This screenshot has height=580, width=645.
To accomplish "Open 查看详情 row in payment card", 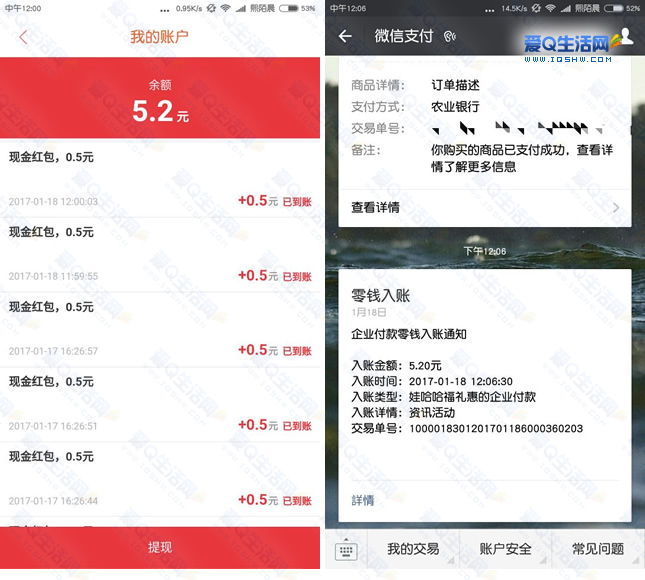I will coord(485,207).
